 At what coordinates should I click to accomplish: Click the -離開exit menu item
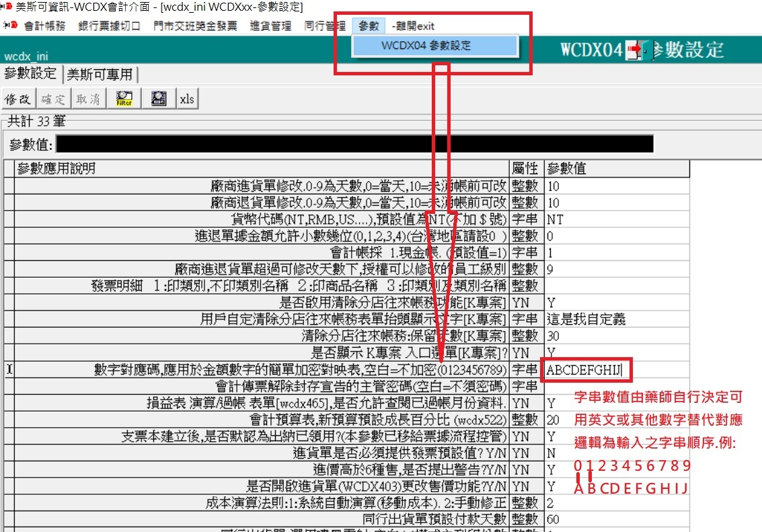coord(413,26)
